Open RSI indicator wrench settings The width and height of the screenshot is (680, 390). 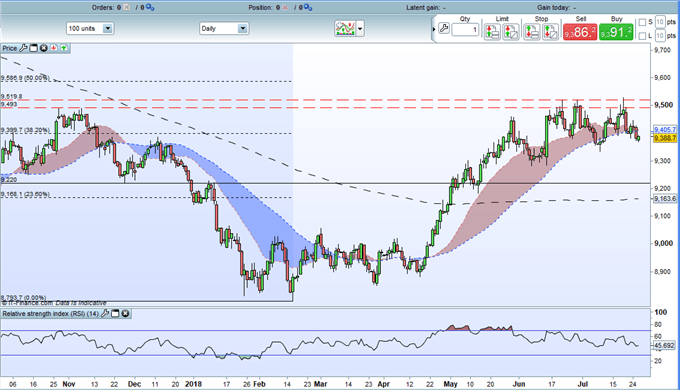[x=105, y=313]
